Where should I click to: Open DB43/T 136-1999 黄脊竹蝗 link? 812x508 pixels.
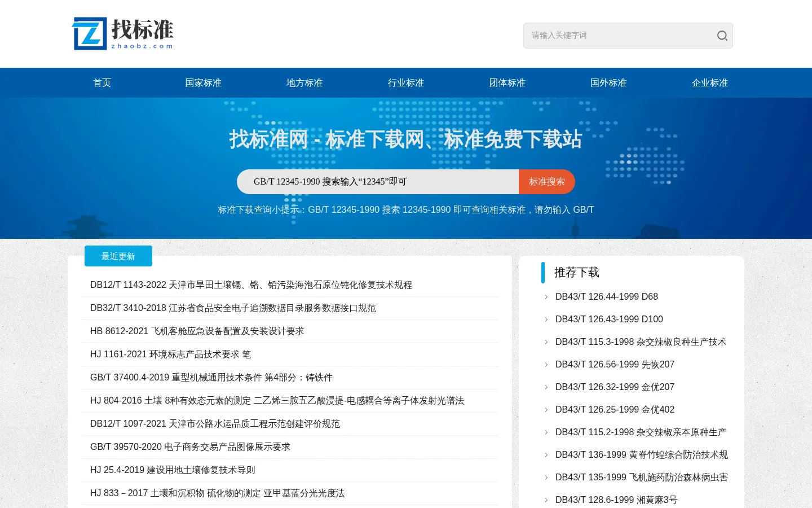[642, 455]
